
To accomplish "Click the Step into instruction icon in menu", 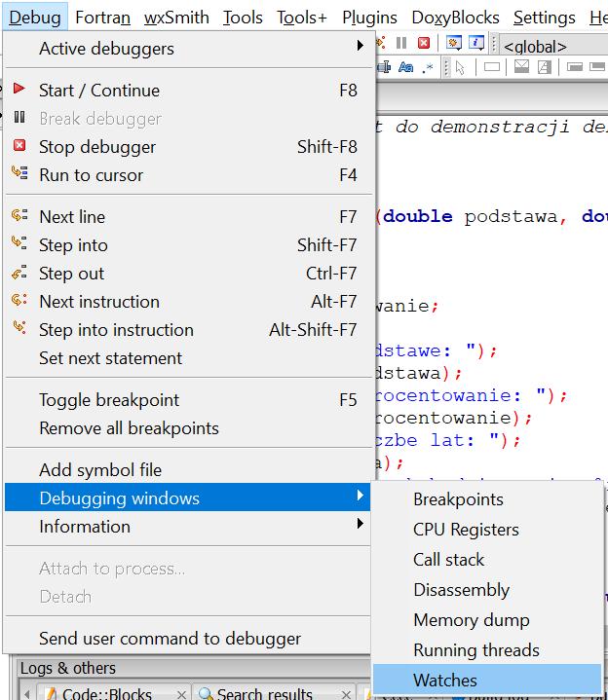I will (x=19, y=327).
